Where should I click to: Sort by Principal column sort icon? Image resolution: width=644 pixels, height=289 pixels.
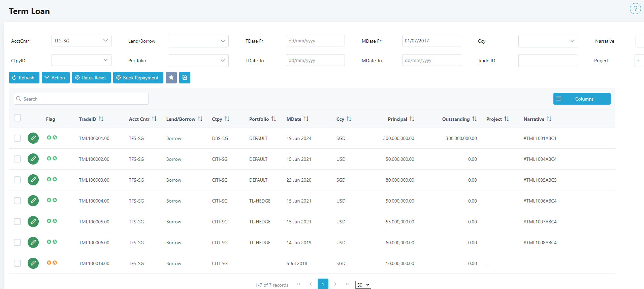(x=412, y=119)
